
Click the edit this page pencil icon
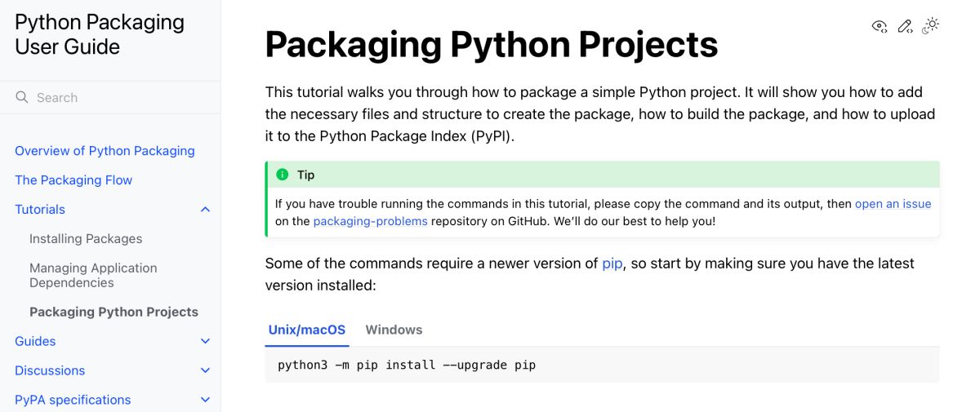905,26
